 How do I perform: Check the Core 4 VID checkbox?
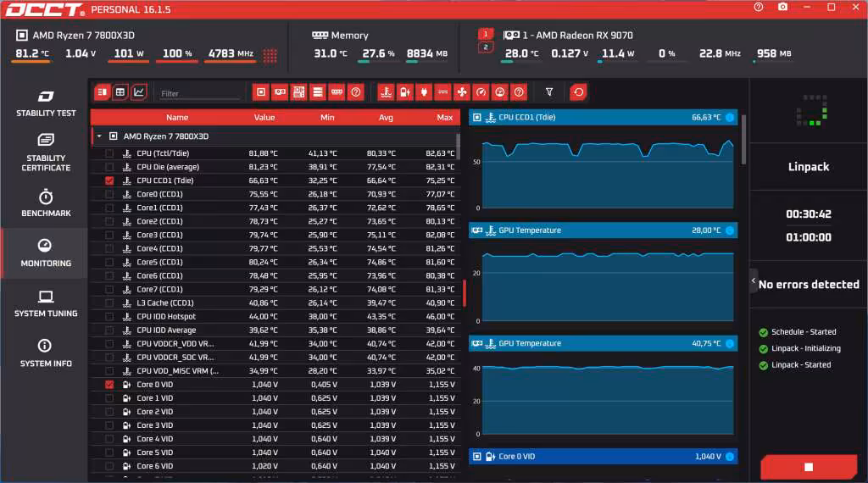(x=109, y=439)
